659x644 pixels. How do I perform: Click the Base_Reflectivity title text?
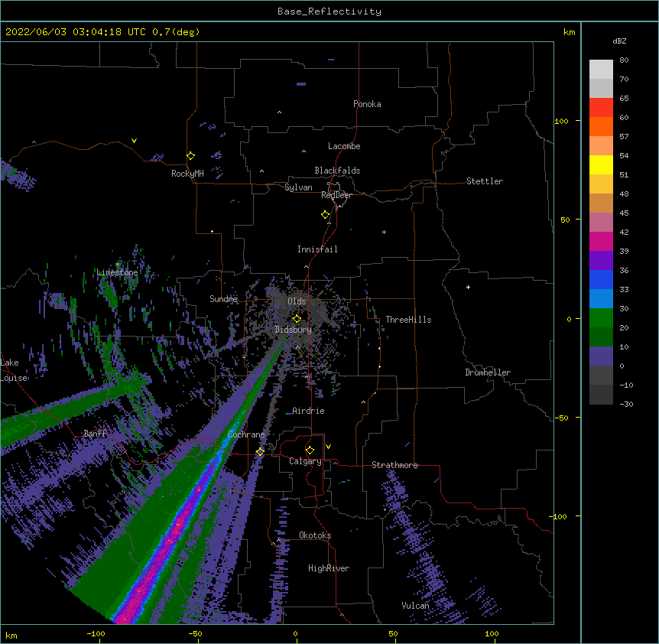coord(329,11)
